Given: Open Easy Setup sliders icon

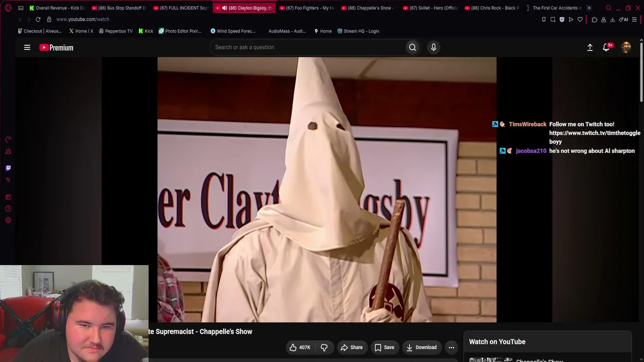Looking at the screenshot, I should coord(634,20).
